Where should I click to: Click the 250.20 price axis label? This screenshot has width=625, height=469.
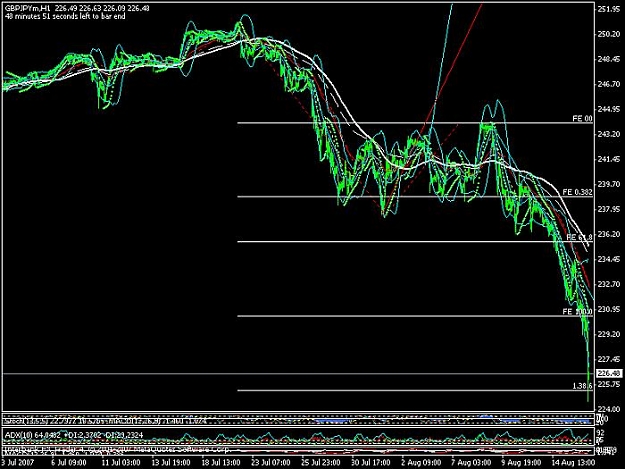[609, 34]
